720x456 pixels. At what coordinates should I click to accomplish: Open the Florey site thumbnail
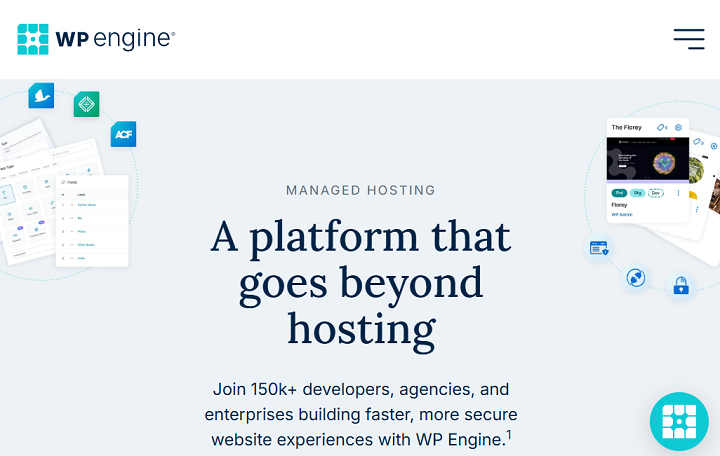pos(647,159)
